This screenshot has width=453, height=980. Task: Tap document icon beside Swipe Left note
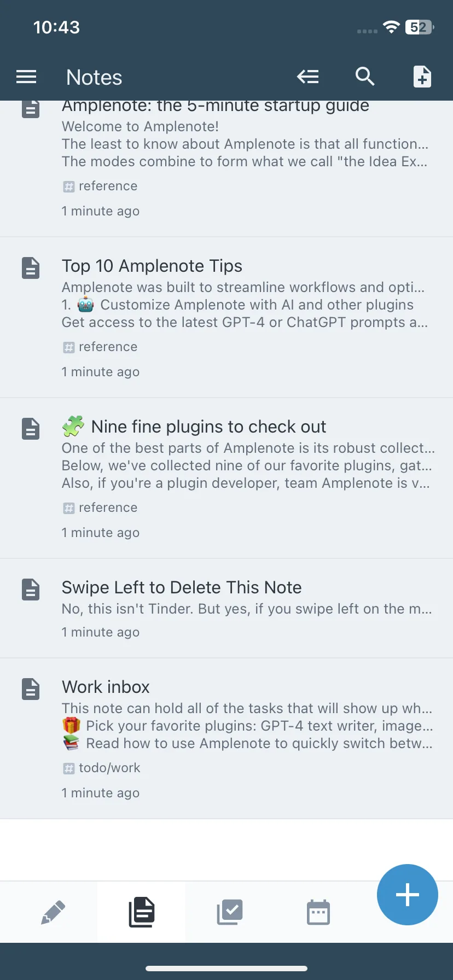coord(31,590)
